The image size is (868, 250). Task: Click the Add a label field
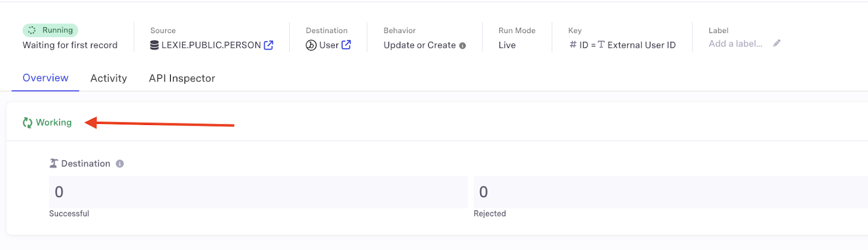pyautogui.click(x=735, y=43)
